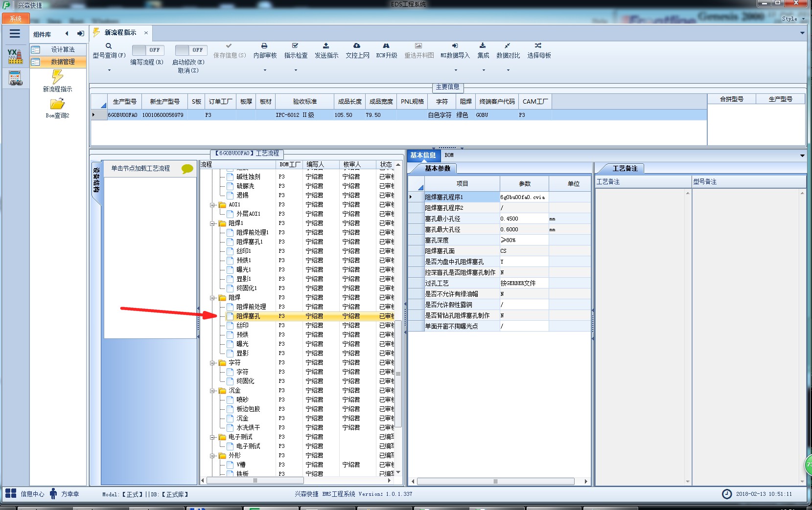Click the 保存信息(S) checkmark icon
The width and height of the screenshot is (812, 510).
point(229,45)
